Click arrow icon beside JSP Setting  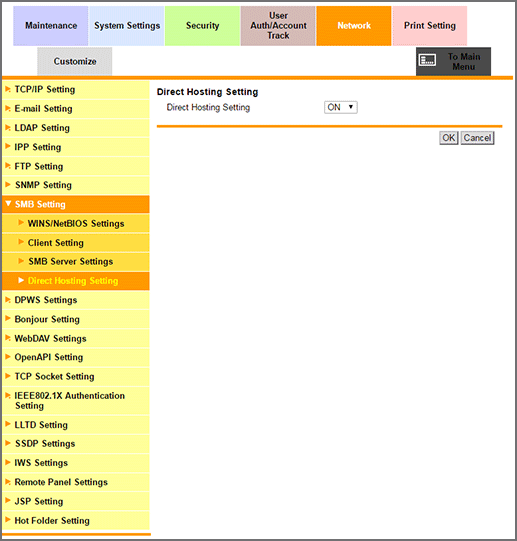(x=8, y=500)
